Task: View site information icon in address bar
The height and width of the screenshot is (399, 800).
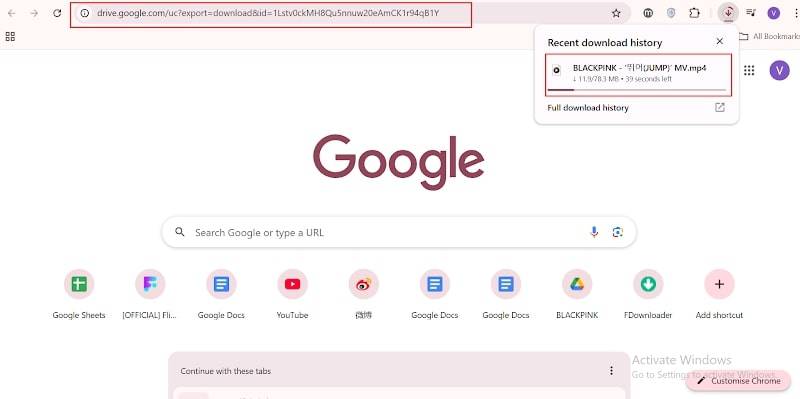Action: 85,13
